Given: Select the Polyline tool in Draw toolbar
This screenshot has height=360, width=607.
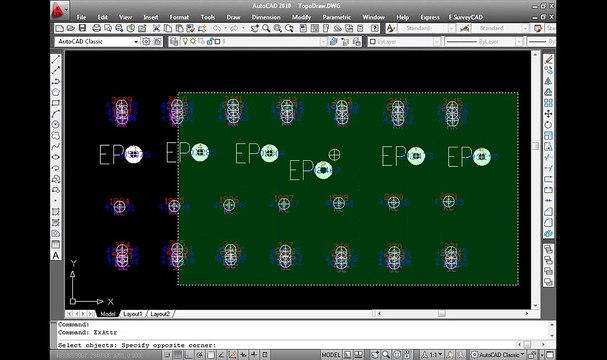Looking at the screenshot, I should click(56, 81).
